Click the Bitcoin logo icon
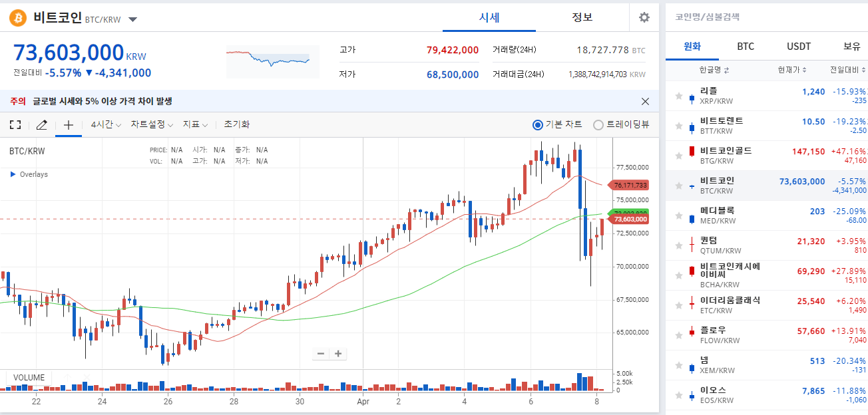Viewport: 868px width, 415px height. coord(18,18)
